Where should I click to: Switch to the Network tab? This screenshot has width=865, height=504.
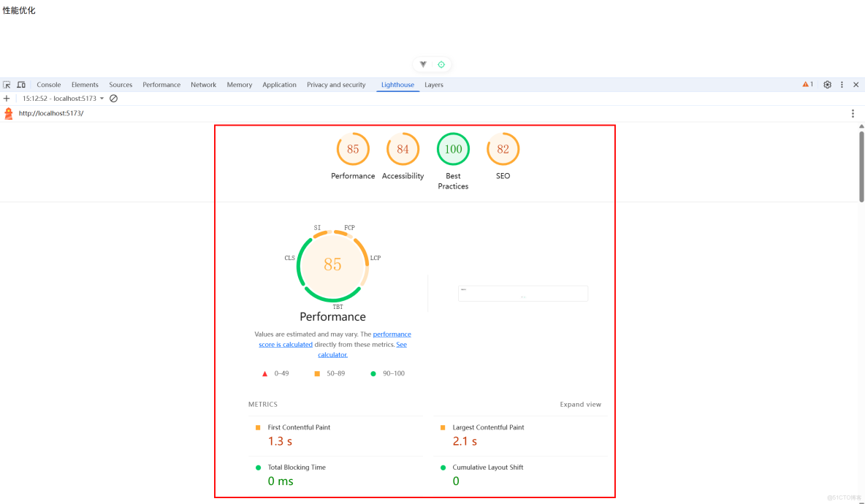pos(203,85)
